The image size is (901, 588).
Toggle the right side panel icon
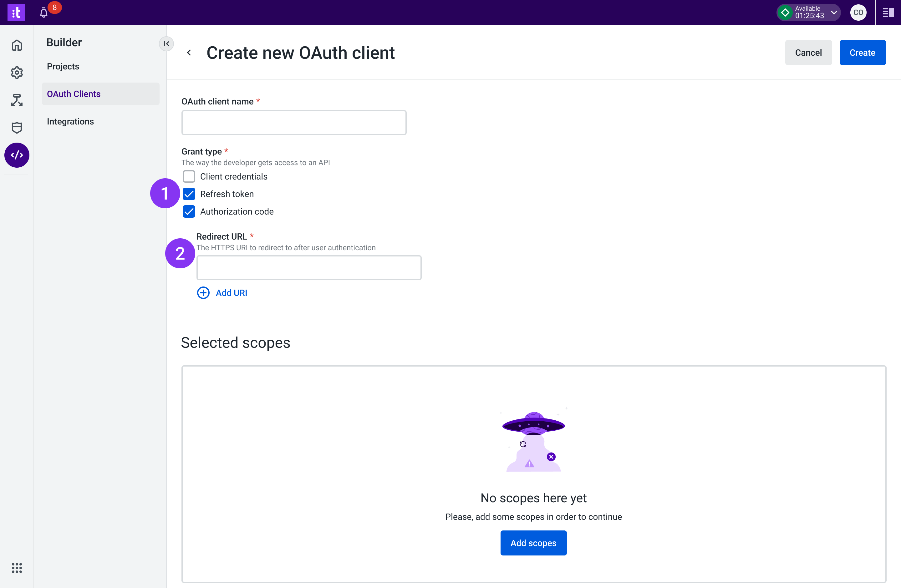click(888, 13)
